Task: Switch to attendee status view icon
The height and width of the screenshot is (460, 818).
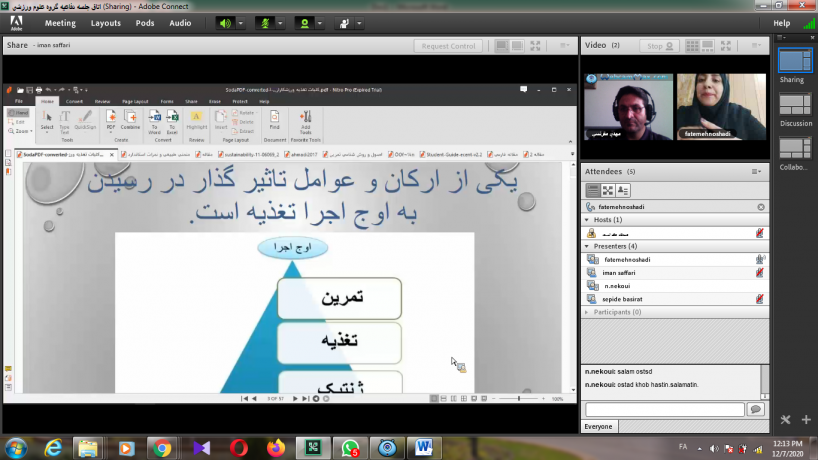Action: click(623, 190)
